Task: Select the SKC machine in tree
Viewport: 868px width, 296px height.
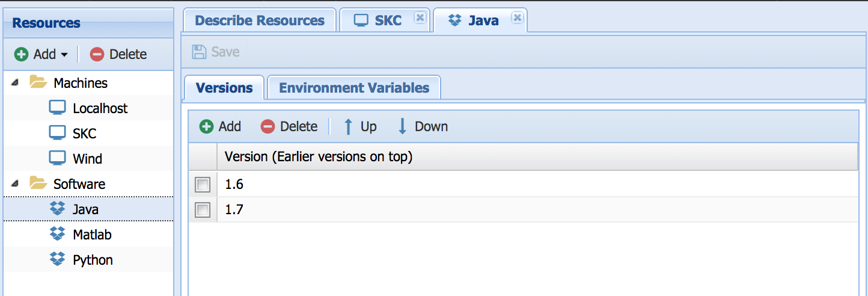Action: pos(84,134)
